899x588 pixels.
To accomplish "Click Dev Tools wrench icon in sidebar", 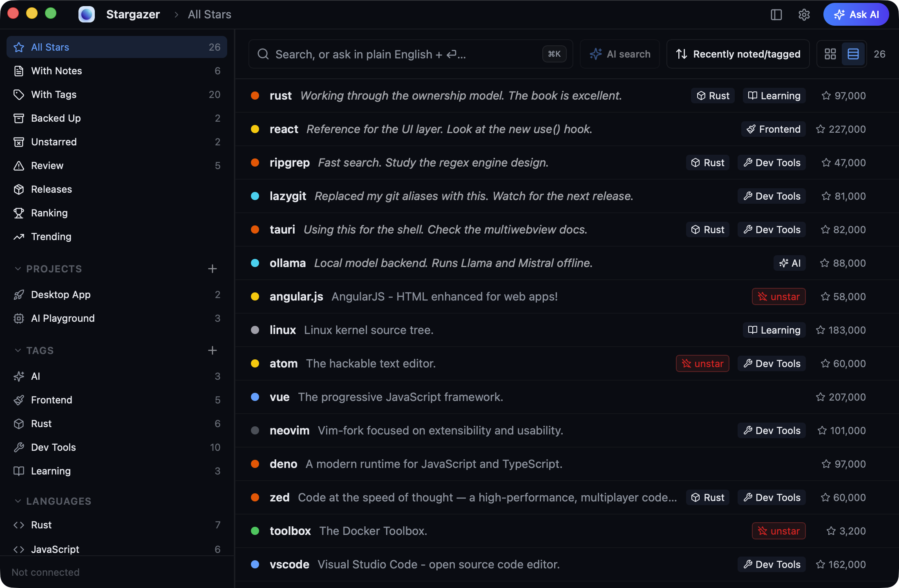I will (x=19, y=447).
